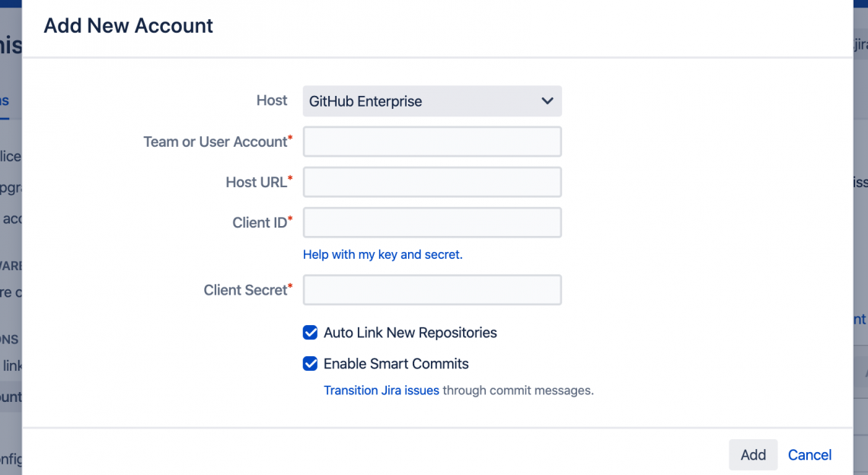Click the 'Host URL' field label
Image resolution: width=868 pixels, height=475 pixels.
click(x=256, y=182)
